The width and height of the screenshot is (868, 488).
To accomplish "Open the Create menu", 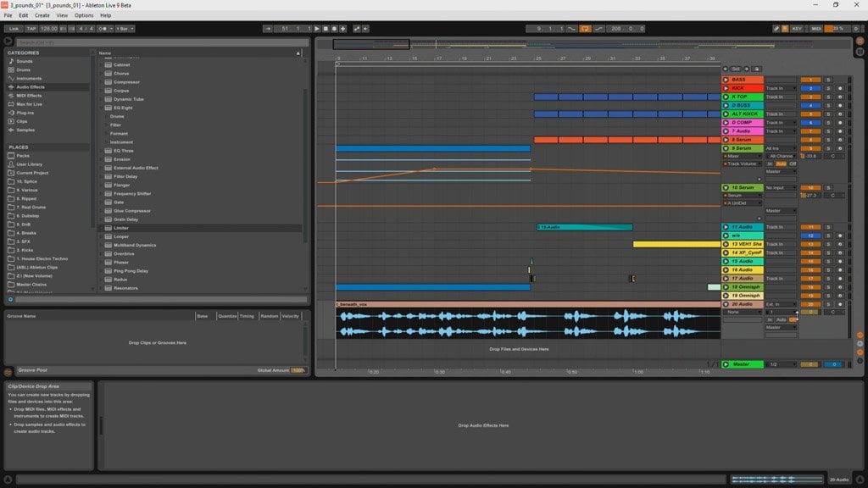I will tap(42, 15).
